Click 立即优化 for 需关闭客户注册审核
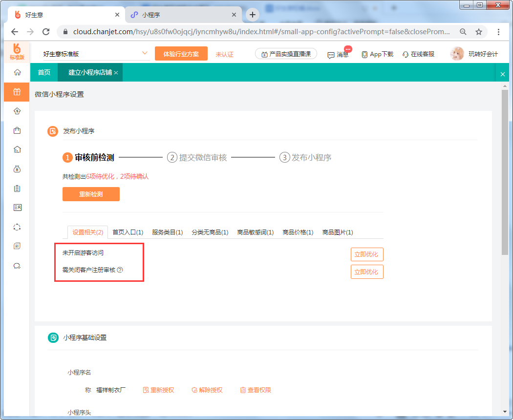This screenshot has height=420, width=513. coord(367,272)
